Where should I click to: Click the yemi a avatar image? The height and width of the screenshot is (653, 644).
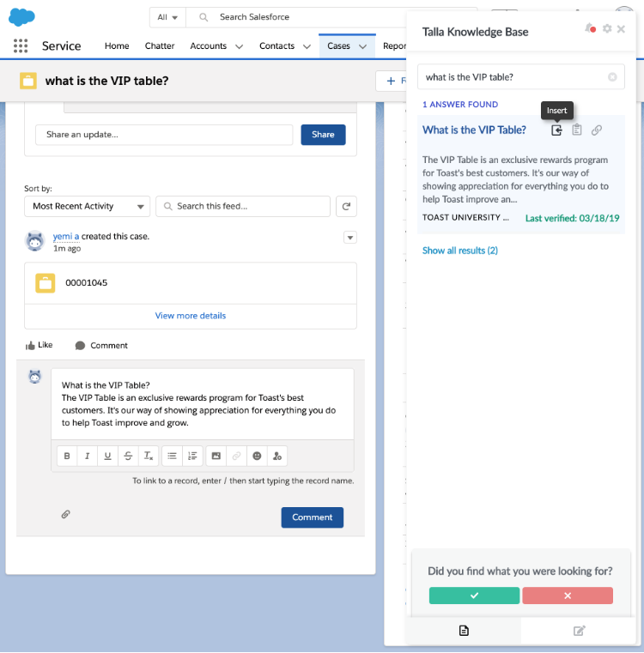[35, 241]
